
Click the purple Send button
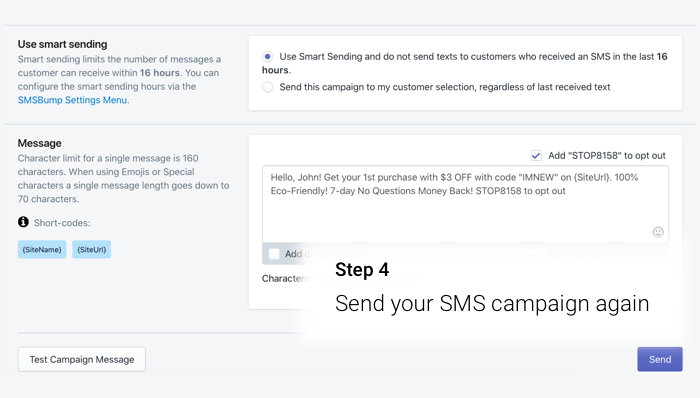coord(660,359)
